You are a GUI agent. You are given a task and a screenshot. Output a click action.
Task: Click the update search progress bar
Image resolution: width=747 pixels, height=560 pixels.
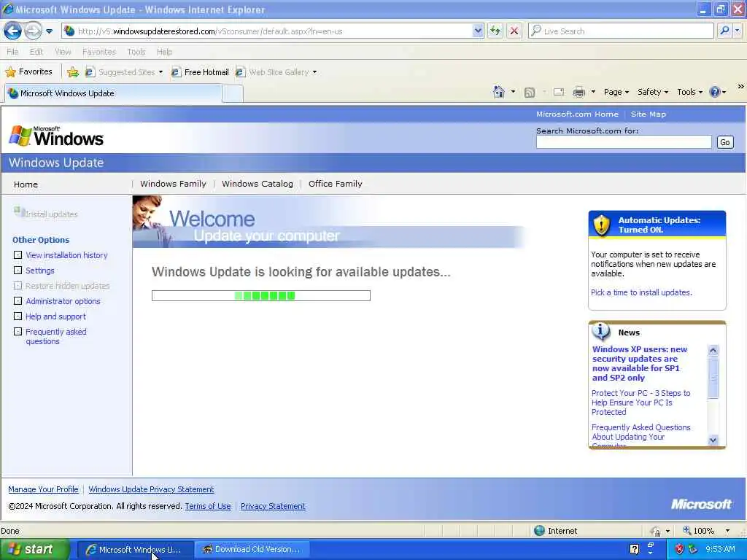tap(260, 296)
